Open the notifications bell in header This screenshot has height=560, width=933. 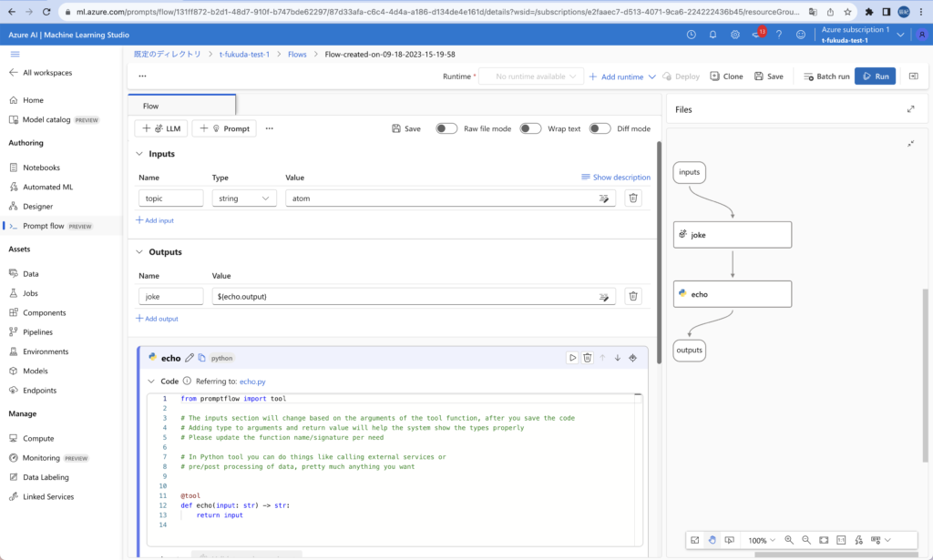click(x=713, y=35)
